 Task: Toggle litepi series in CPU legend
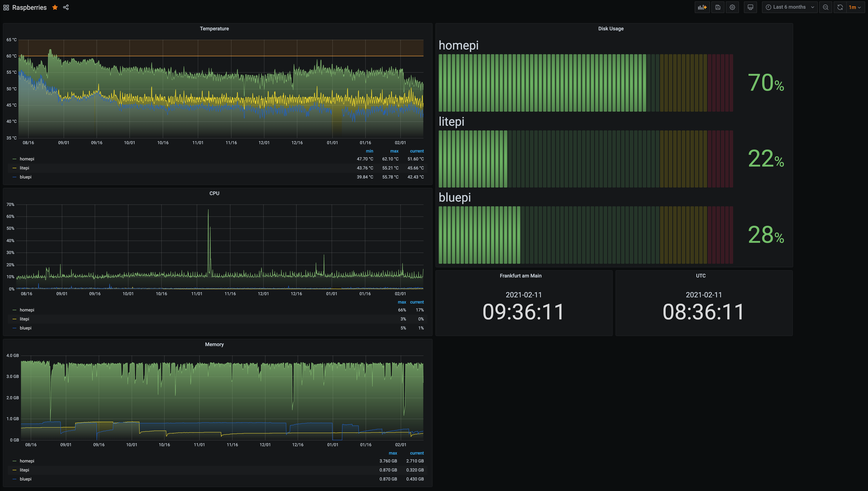point(24,319)
